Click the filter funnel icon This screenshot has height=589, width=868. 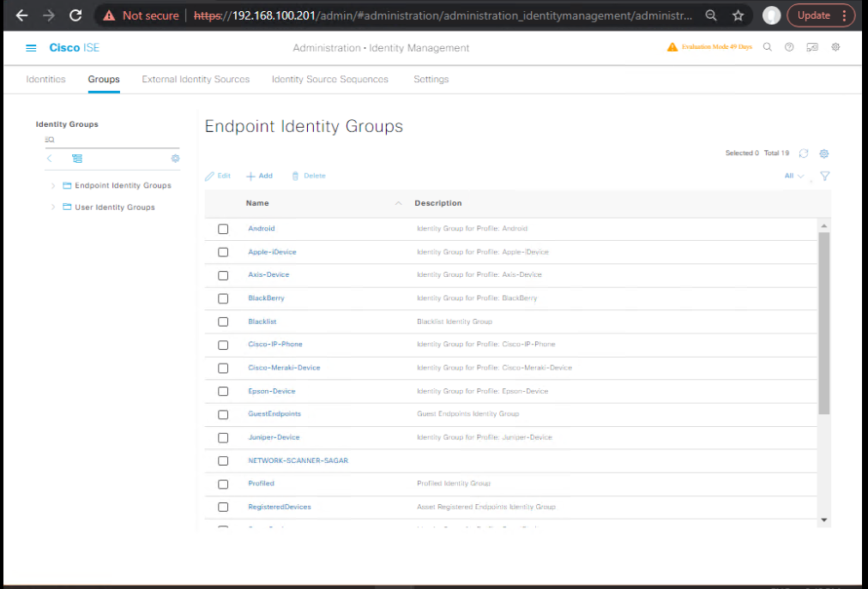pyautogui.click(x=825, y=176)
